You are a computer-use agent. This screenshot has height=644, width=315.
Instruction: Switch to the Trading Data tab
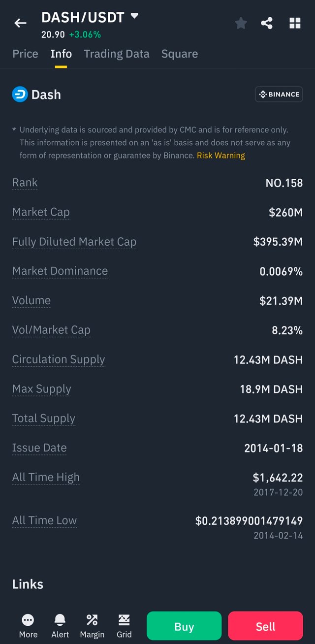(x=117, y=54)
